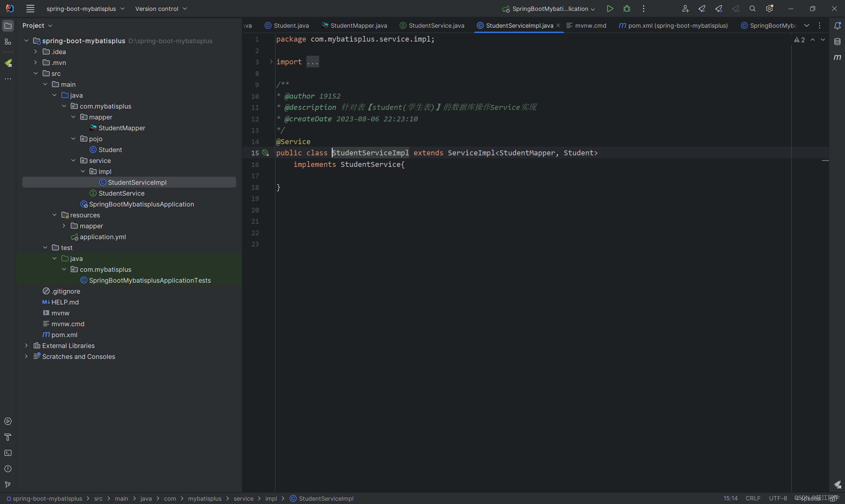Go to next highlighted problem arrow
The image size is (845, 504).
(x=823, y=40)
